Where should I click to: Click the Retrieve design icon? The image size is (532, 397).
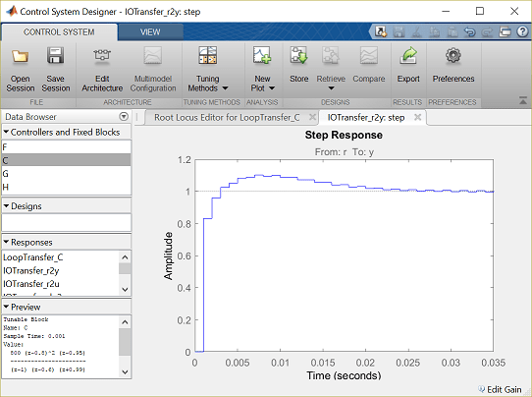331,55
